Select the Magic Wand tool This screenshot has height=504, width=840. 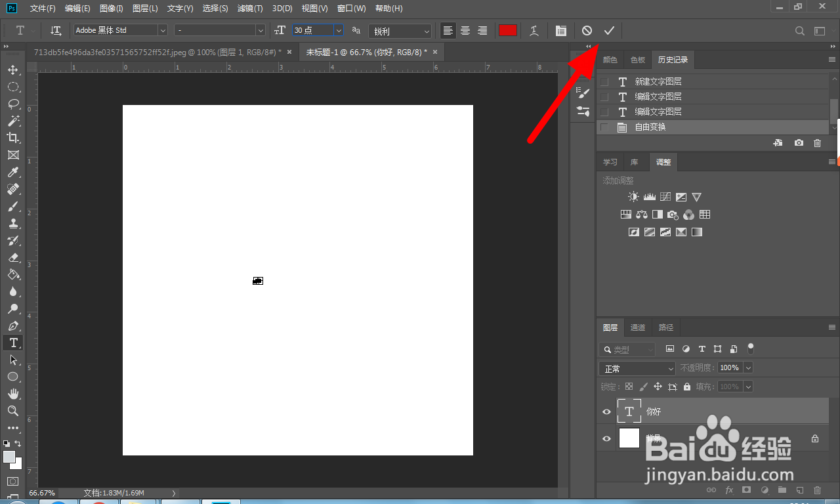pyautogui.click(x=12, y=121)
